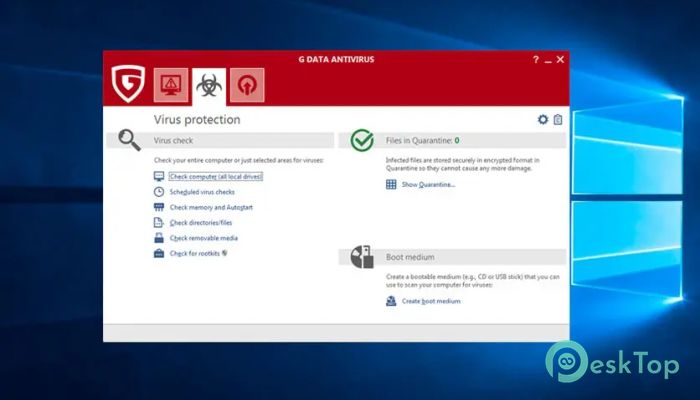
Task: Click the grid icon next to Show Quarantine
Action: (x=391, y=184)
